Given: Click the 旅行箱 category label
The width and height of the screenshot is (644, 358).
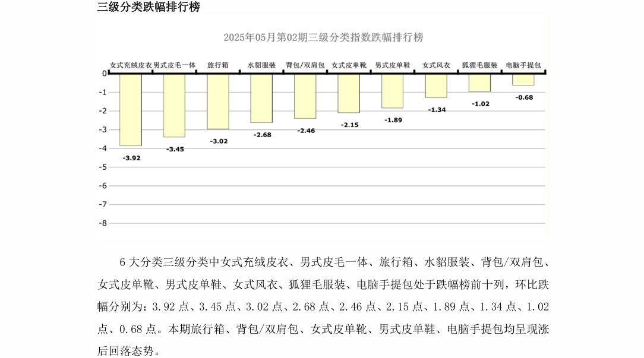Looking at the screenshot, I should [x=217, y=65].
